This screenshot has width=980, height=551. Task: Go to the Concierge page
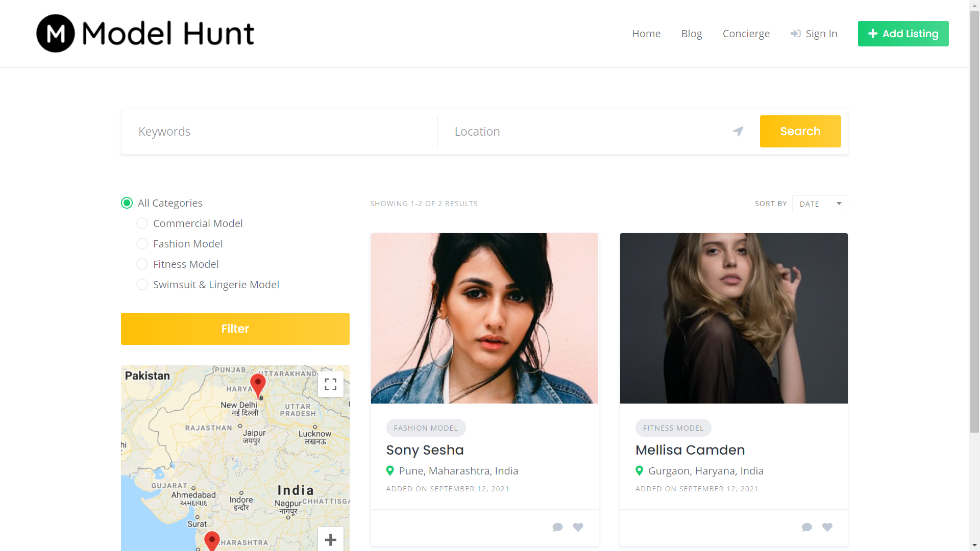pos(746,34)
